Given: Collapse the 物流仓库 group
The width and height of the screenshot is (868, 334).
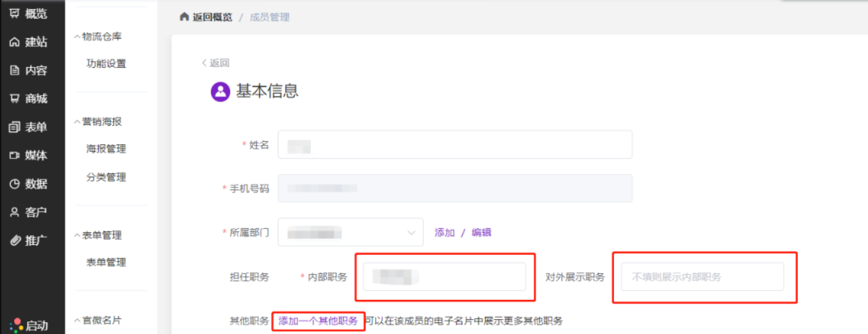Looking at the screenshot, I should pos(98,37).
